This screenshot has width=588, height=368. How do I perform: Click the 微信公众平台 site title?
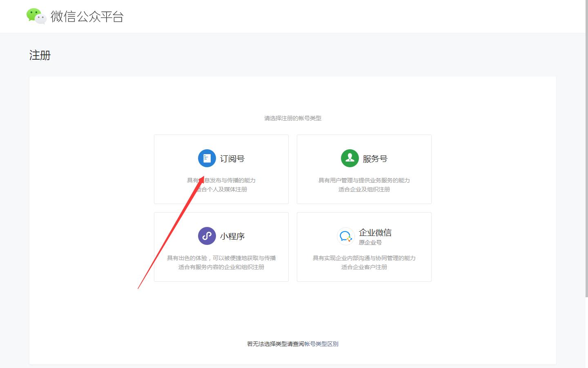pyautogui.click(x=87, y=16)
